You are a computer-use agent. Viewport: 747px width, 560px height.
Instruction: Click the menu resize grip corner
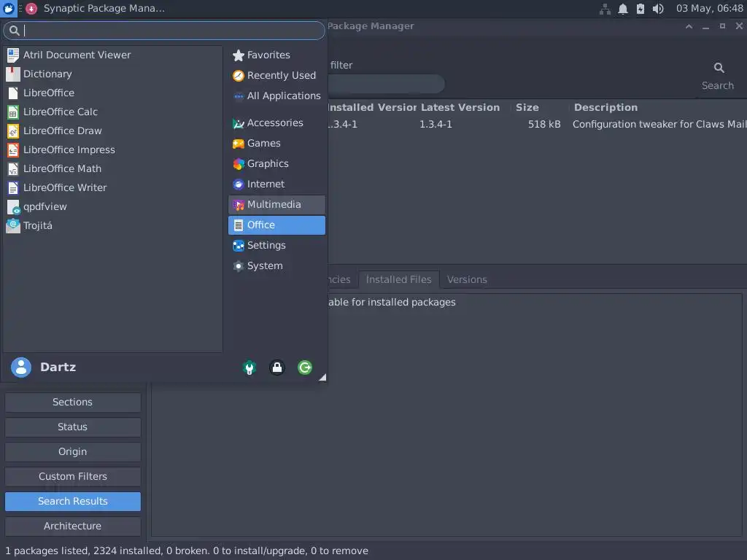pyautogui.click(x=322, y=377)
